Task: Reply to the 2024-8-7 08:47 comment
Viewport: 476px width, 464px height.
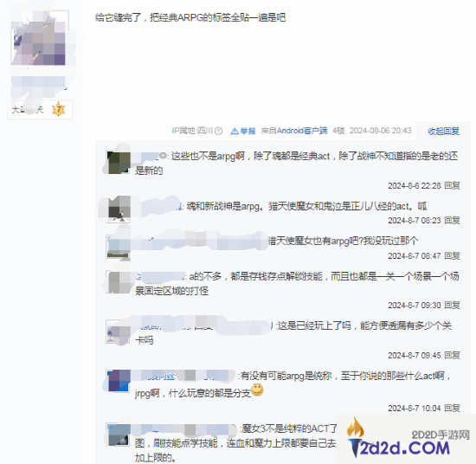Action: tap(452, 256)
